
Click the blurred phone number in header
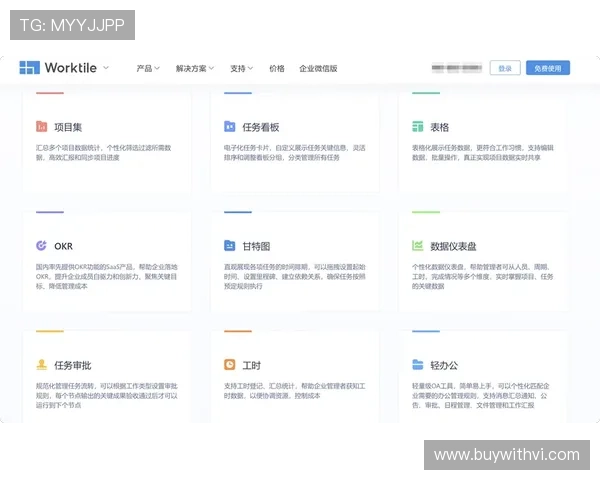point(457,68)
